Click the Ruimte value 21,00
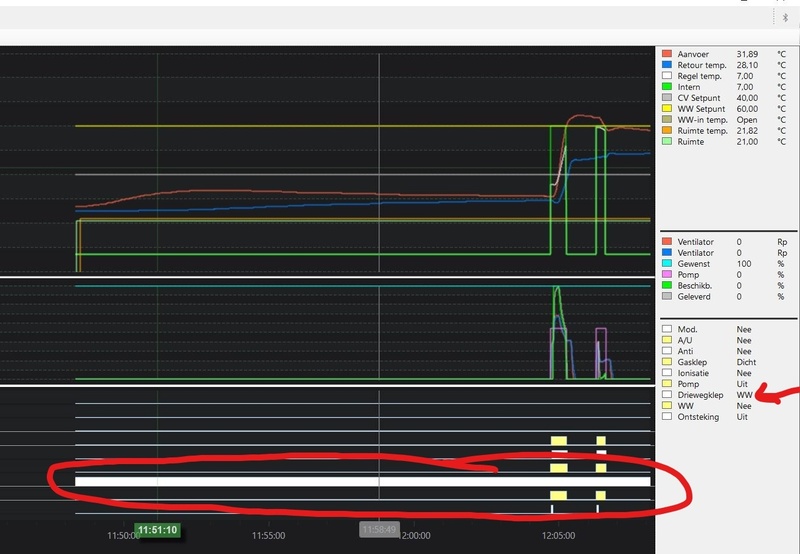The width and height of the screenshot is (800, 554). (747, 141)
